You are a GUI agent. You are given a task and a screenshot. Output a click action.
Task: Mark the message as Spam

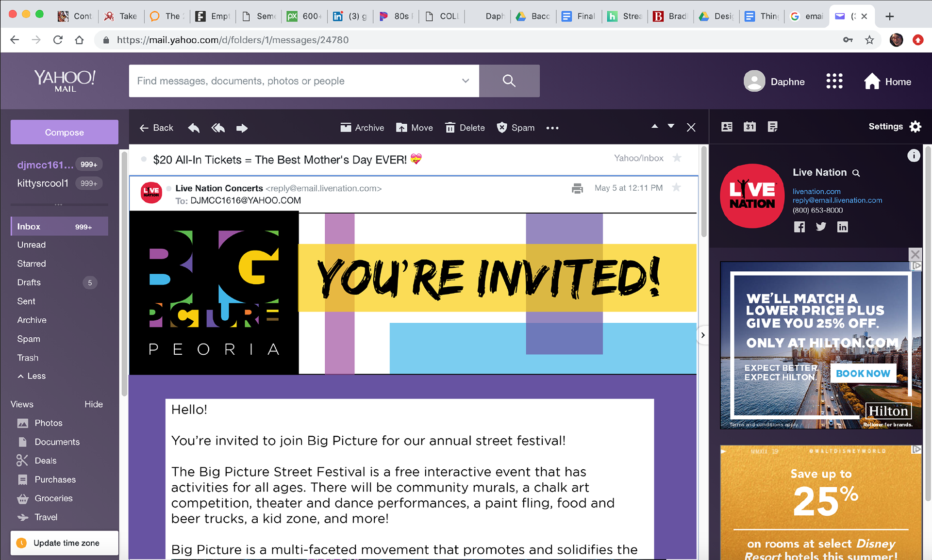click(x=515, y=128)
